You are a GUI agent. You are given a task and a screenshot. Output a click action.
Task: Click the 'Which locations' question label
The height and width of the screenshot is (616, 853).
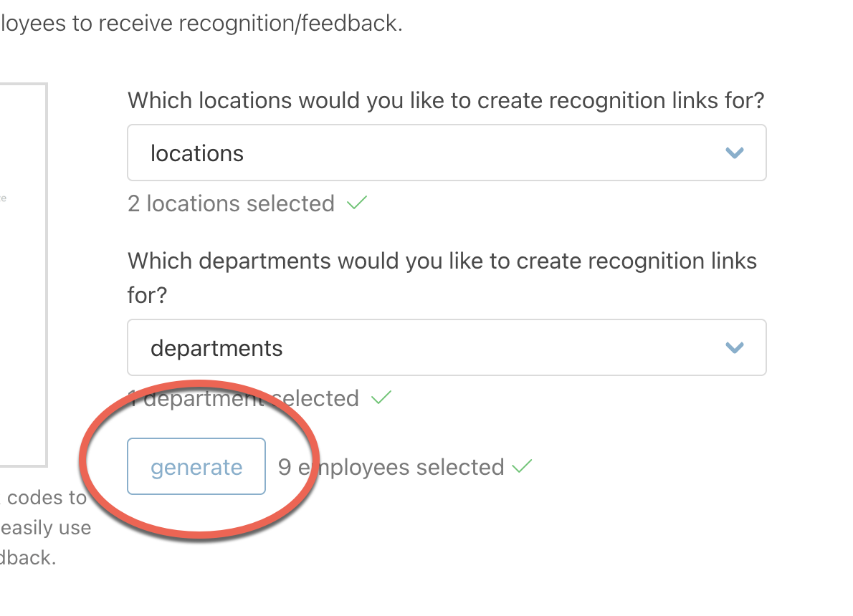[446, 100]
